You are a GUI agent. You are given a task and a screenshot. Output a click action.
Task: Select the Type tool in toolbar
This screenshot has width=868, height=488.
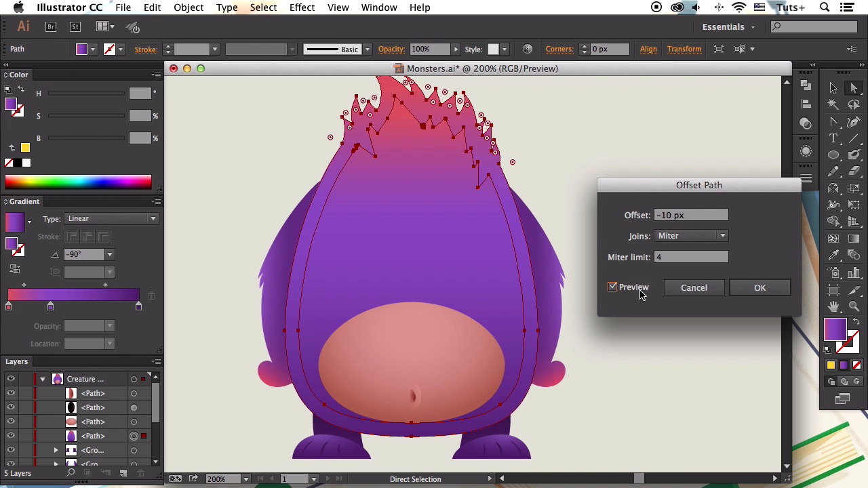click(x=833, y=138)
